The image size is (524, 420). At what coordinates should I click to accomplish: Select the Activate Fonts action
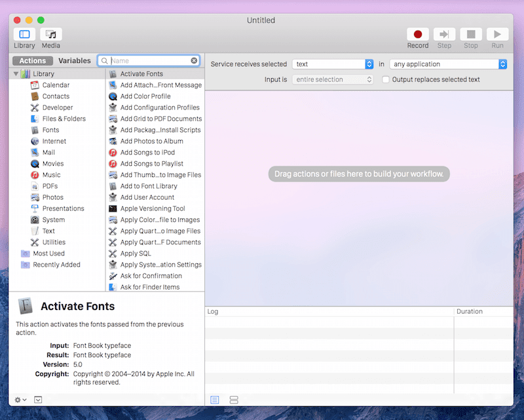155,73
